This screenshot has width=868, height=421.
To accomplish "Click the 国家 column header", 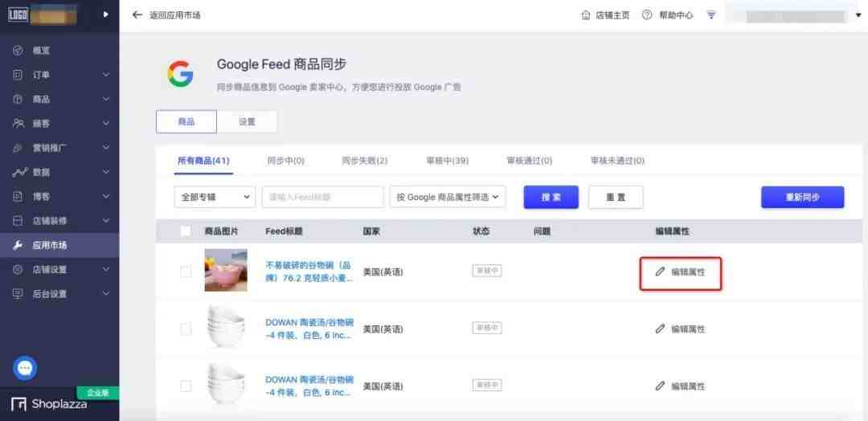I will [x=371, y=231].
